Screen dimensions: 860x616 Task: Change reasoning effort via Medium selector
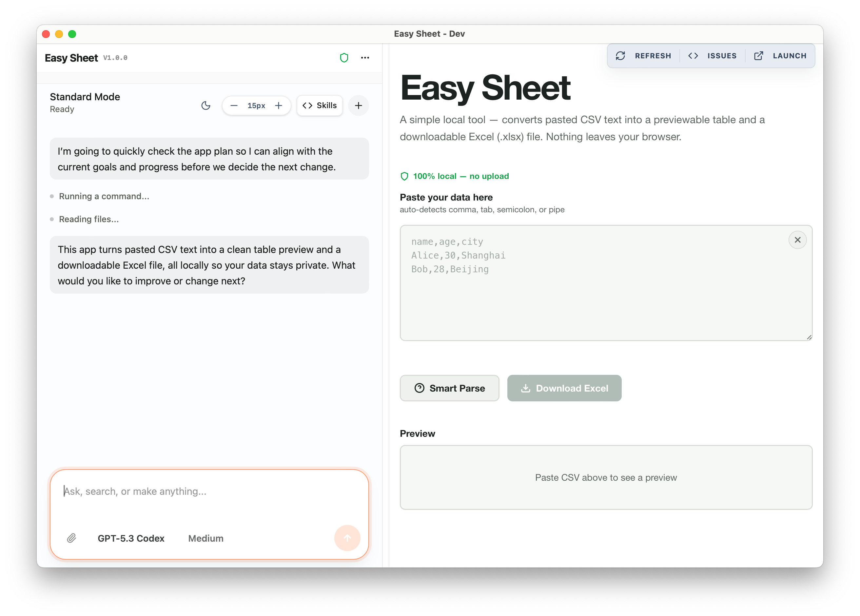point(205,538)
